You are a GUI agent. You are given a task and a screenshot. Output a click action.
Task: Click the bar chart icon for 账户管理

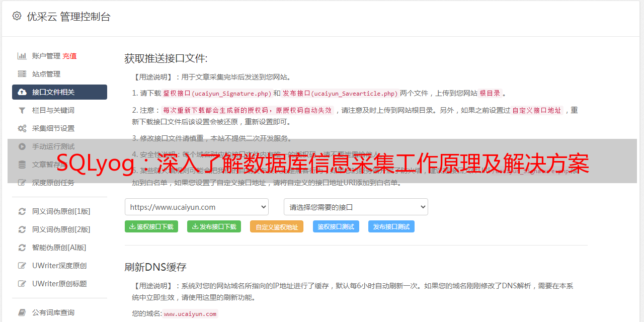[22, 56]
